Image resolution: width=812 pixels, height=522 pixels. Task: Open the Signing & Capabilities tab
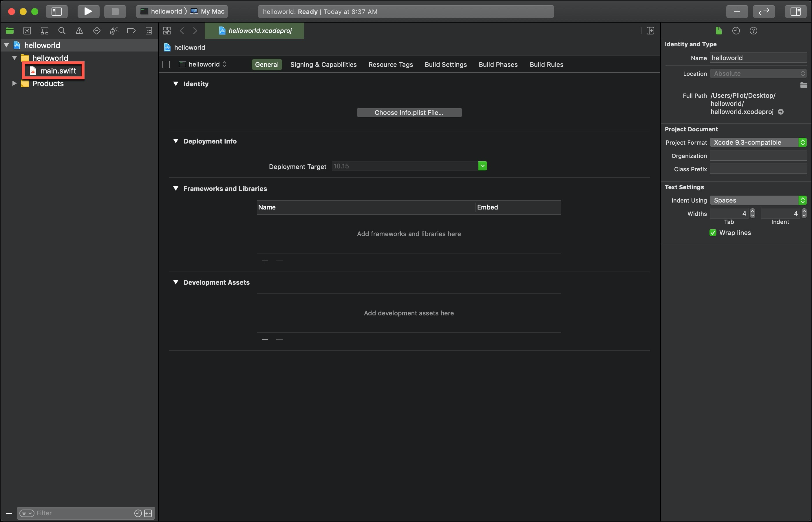point(323,65)
